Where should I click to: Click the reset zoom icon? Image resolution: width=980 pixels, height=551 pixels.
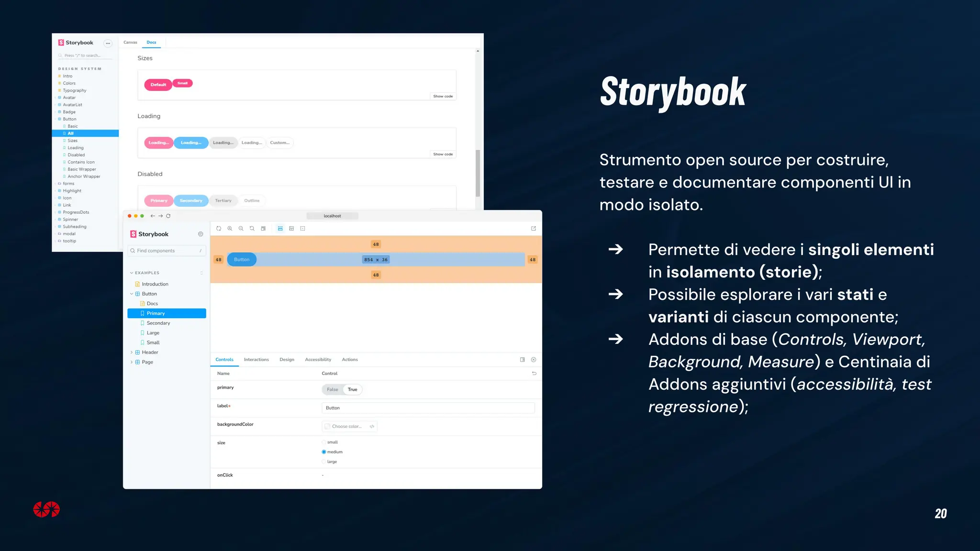252,229
